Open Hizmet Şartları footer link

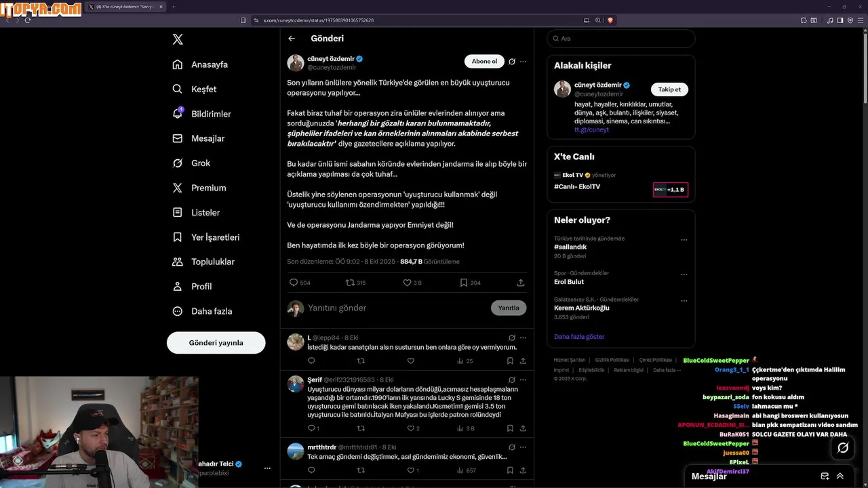coord(570,360)
